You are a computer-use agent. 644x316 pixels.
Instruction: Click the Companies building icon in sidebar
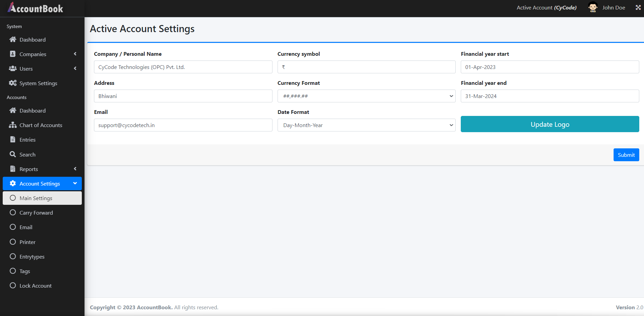[13, 54]
